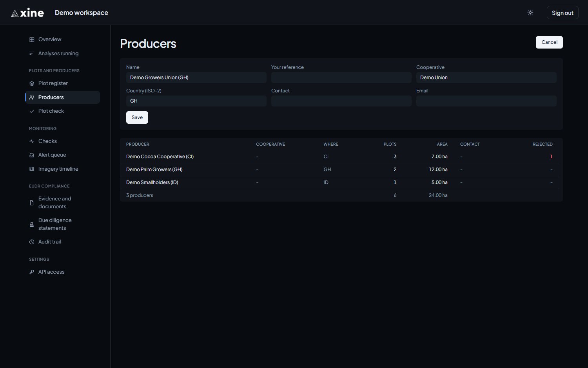Open Imagery timeline page
The height and width of the screenshot is (368, 588).
(63, 169)
